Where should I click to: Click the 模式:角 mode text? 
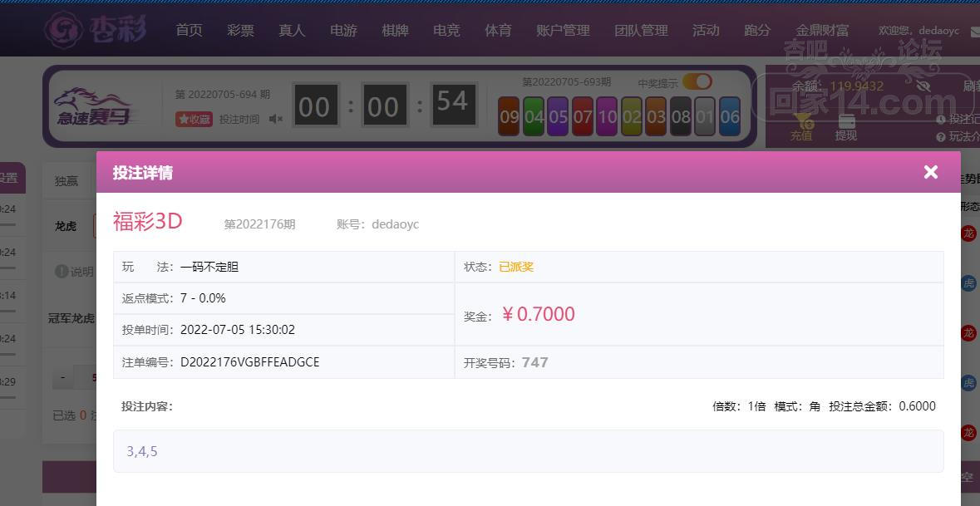point(797,406)
